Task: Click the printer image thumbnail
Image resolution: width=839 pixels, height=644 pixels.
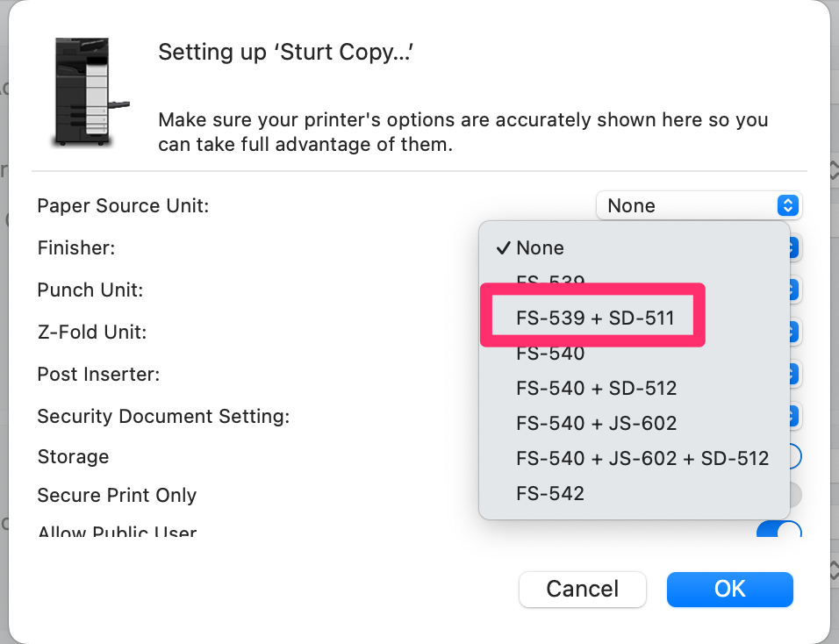Action: [82, 92]
